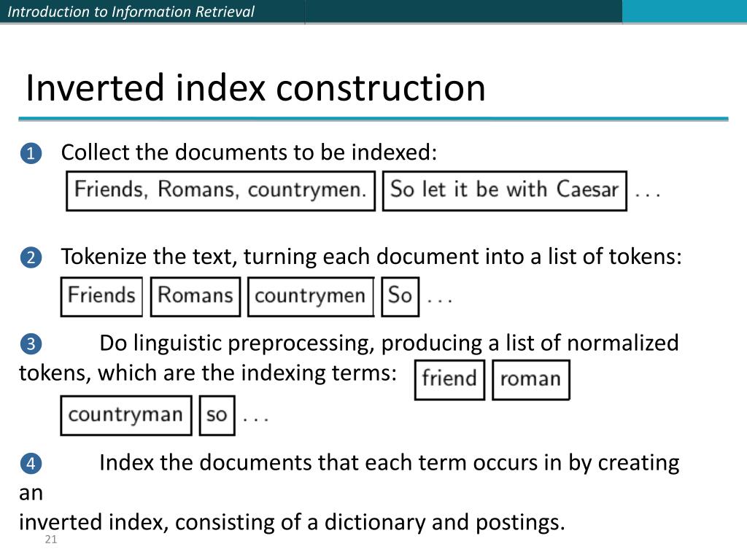The height and width of the screenshot is (560, 747).
Task: Select the 'Friends, Romans, countrymen.' document box
Action: 220,190
